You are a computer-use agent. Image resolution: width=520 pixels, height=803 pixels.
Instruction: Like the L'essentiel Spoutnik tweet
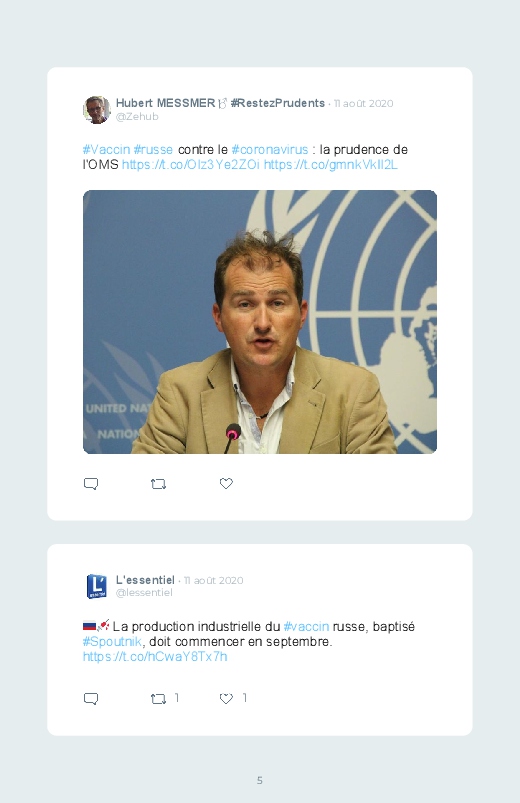(x=226, y=698)
